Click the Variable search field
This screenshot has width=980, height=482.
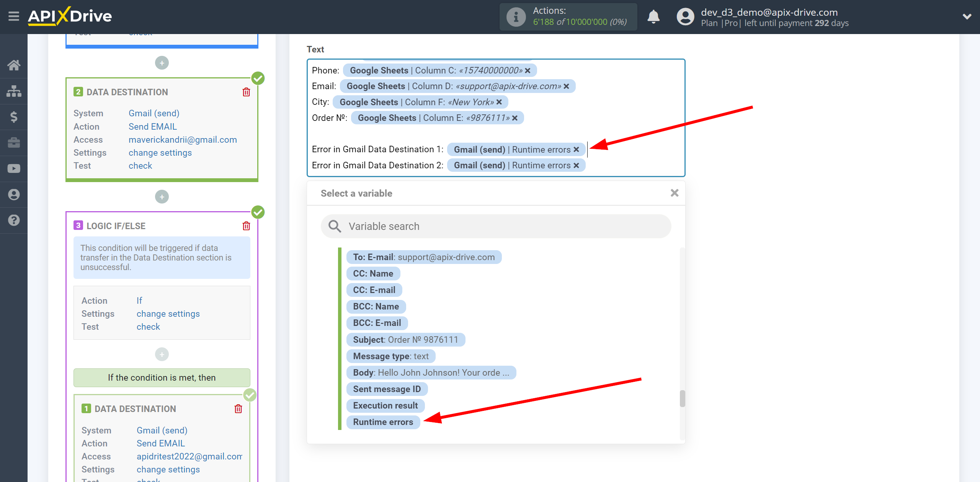[496, 226]
